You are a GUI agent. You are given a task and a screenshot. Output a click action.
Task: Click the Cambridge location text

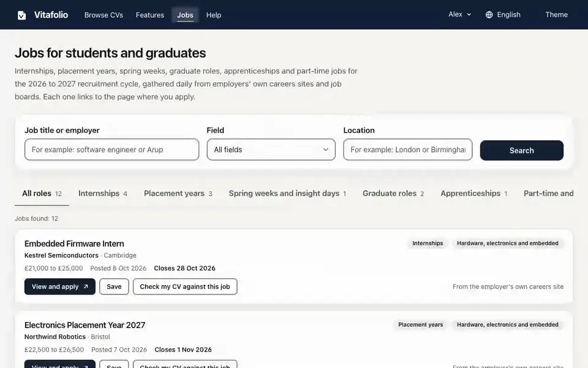pyautogui.click(x=120, y=255)
